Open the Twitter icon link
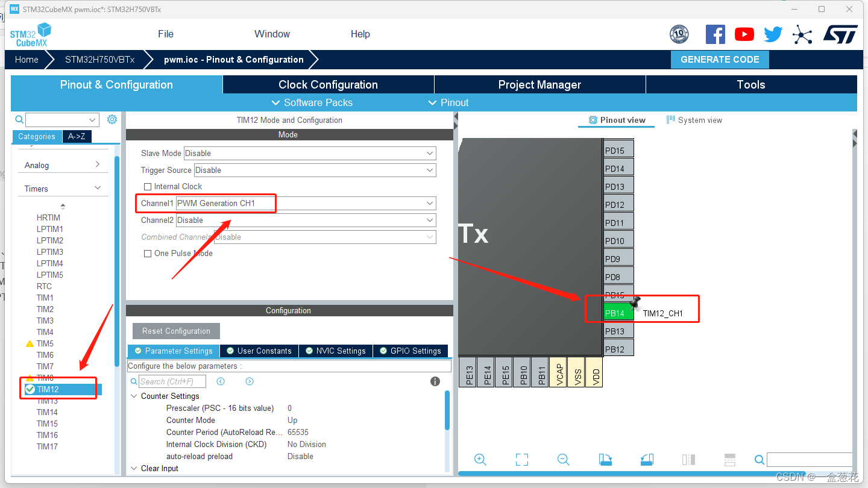Screen dimensions: 868x488 click(x=773, y=34)
